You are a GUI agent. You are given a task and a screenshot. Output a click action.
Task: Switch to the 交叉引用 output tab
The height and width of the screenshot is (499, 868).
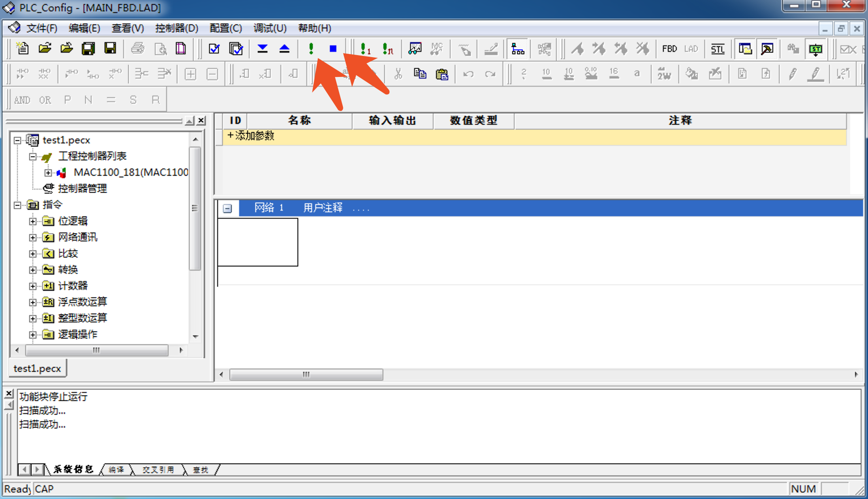pyautogui.click(x=158, y=470)
